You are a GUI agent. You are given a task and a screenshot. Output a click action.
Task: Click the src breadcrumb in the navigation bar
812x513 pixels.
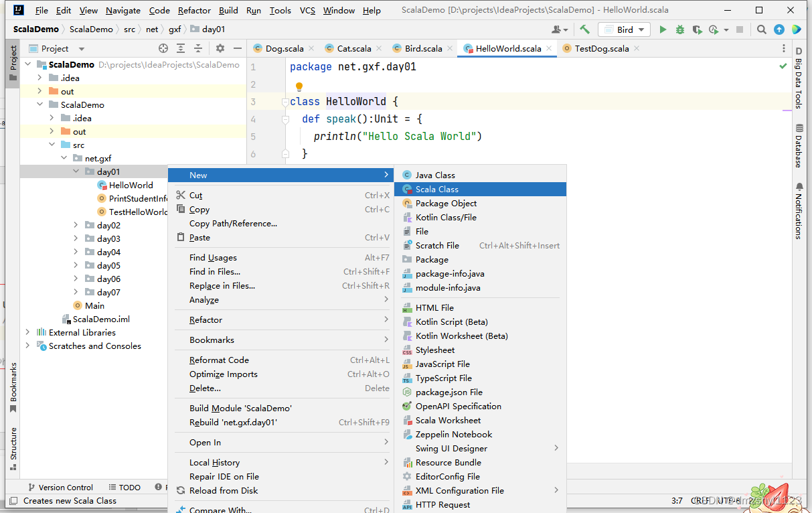pyautogui.click(x=129, y=29)
